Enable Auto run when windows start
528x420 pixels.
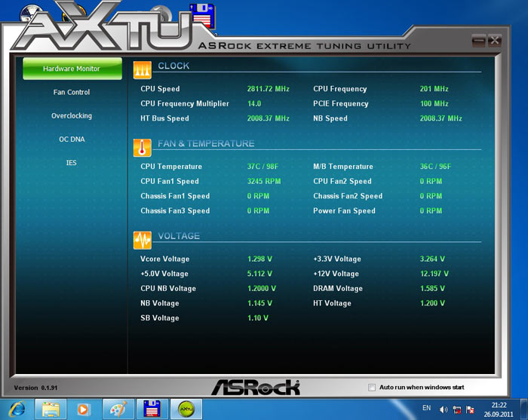372,388
